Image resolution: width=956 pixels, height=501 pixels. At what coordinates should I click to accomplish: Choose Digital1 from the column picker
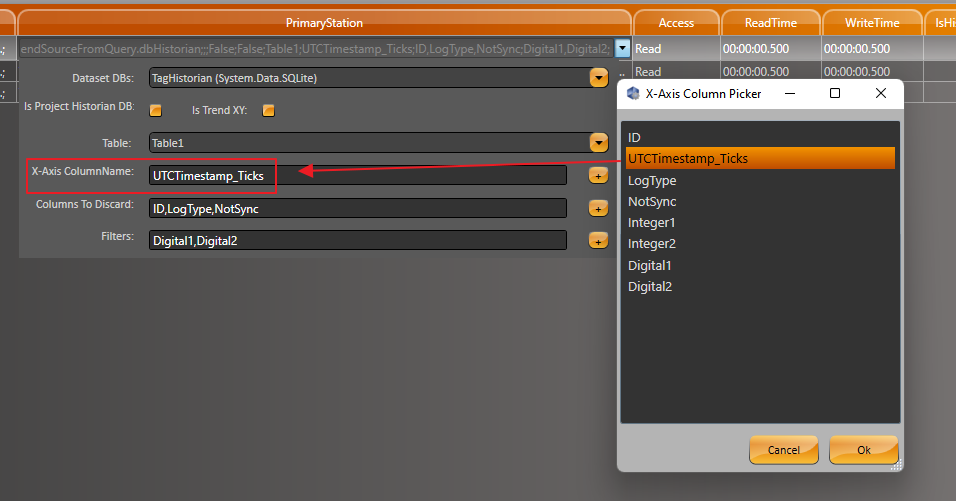[x=649, y=265]
